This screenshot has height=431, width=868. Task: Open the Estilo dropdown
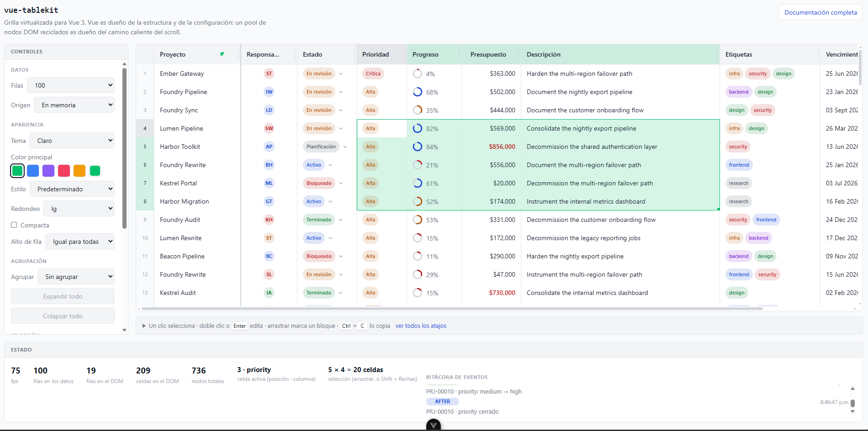(72, 189)
